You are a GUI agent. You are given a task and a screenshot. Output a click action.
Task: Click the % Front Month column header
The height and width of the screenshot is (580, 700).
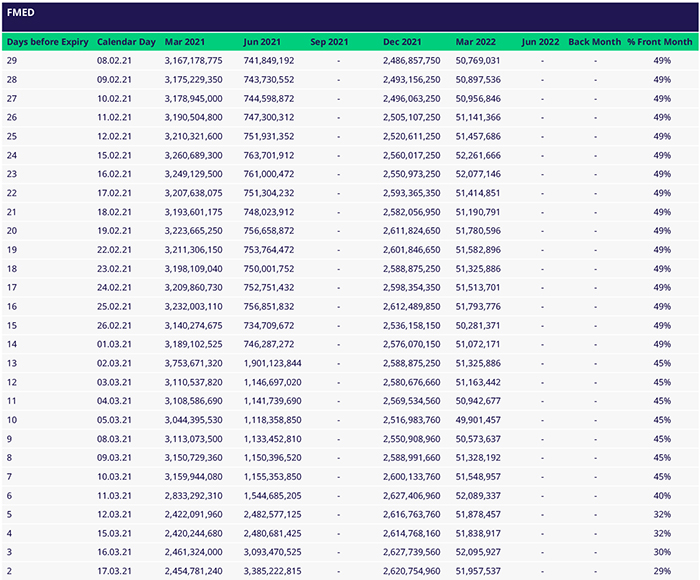pos(660,43)
